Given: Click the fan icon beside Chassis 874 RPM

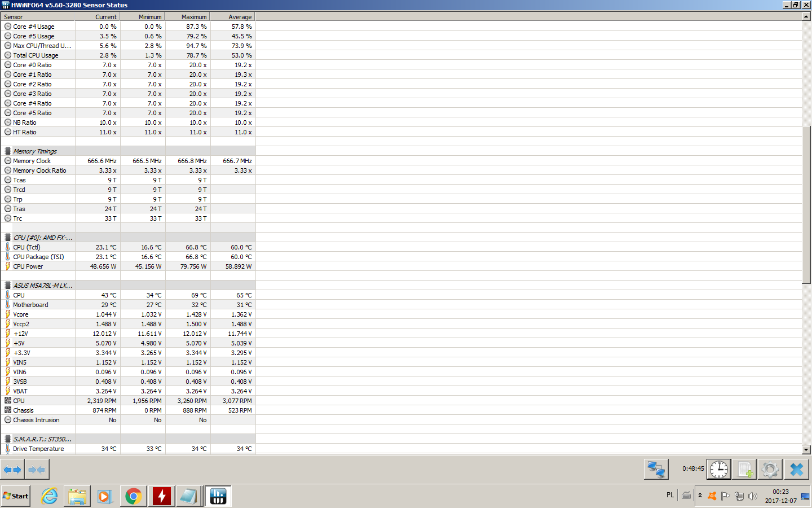Looking at the screenshot, I should (8, 410).
